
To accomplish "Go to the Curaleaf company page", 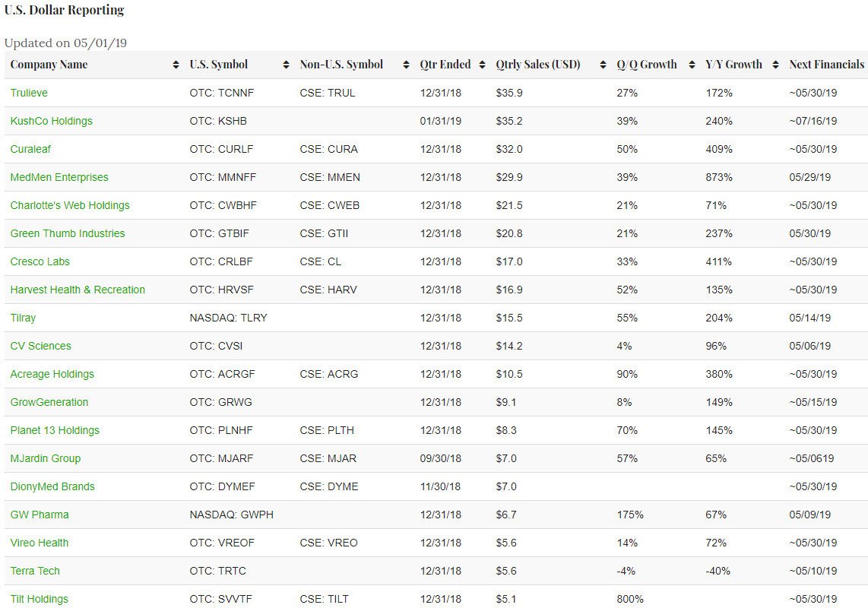I will [30, 149].
